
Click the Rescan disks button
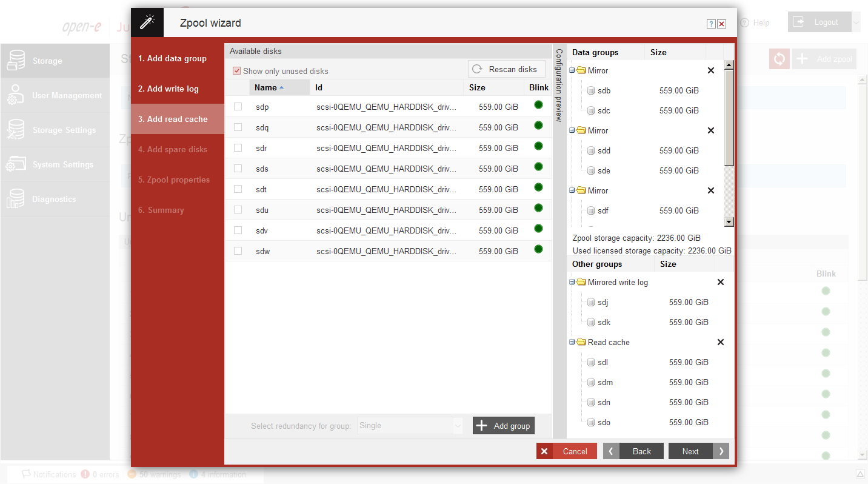(506, 69)
